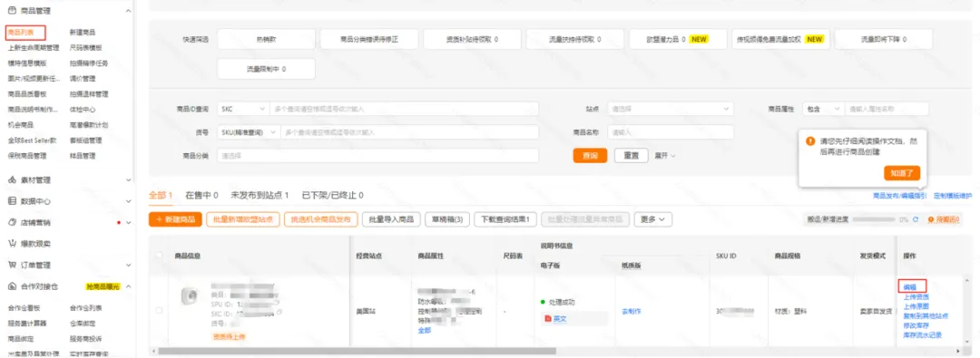Expand the 订单管理 sidebar section
980x358 pixels.
(128, 266)
